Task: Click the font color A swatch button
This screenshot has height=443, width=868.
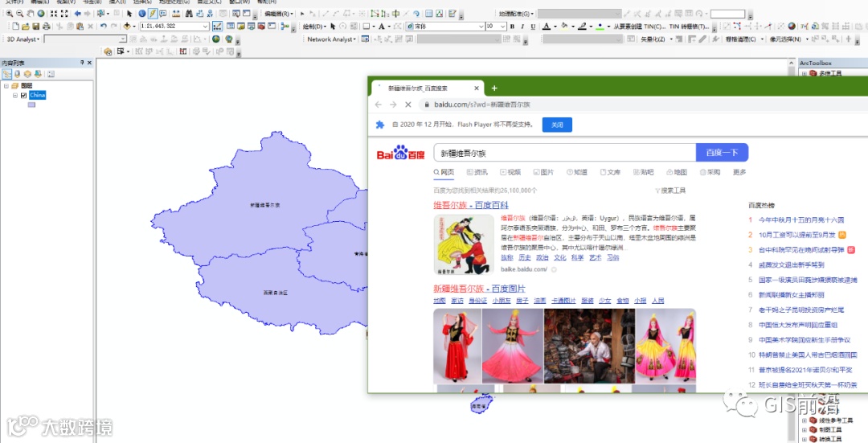Action: pyautogui.click(x=547, y=26)
